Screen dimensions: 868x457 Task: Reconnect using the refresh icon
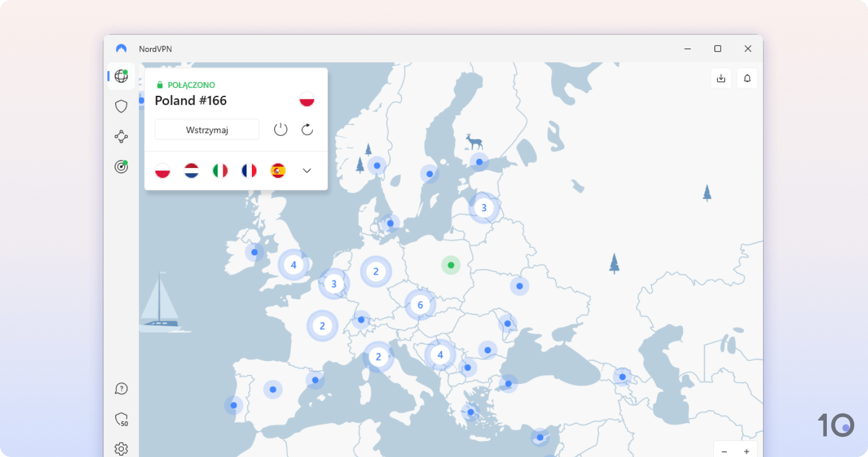pos(307,129)
